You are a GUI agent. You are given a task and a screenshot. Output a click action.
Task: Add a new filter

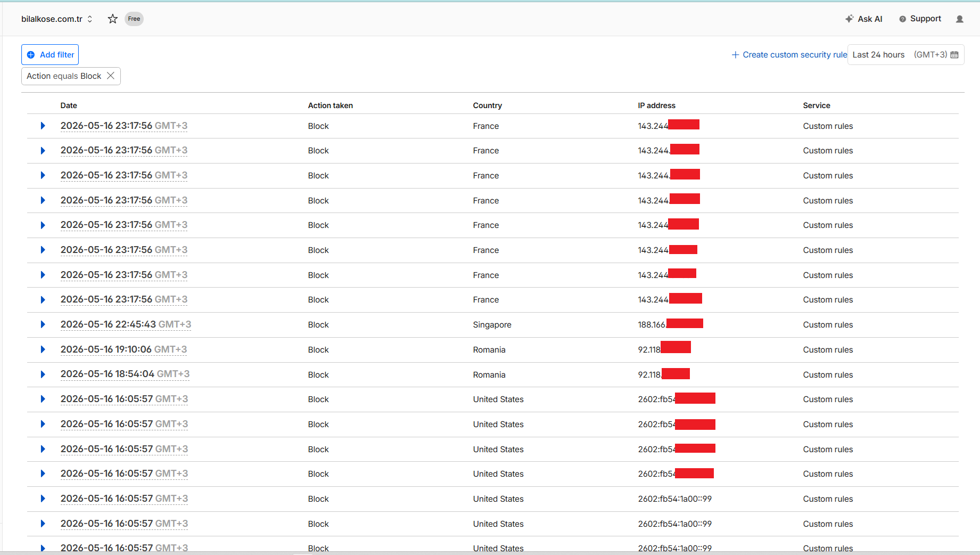50,55
